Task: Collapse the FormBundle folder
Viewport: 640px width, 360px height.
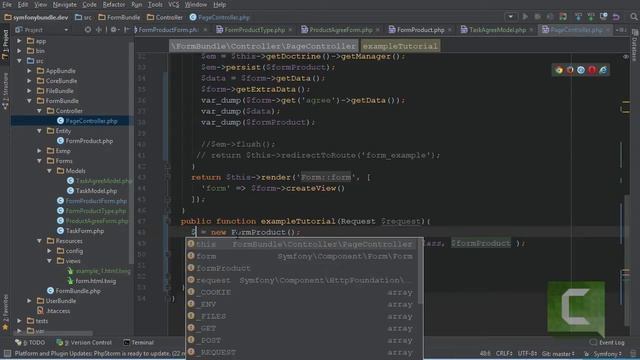Action: (29, 101)
